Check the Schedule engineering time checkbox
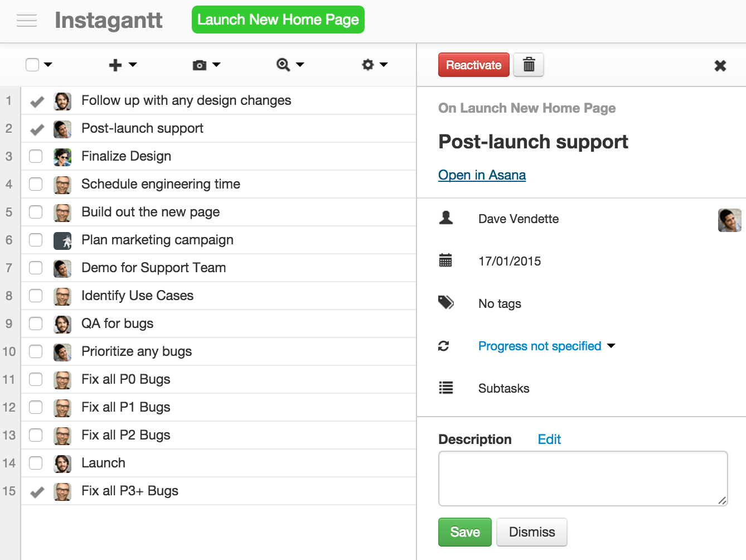Screen dimensions: 746x560 (36, 184)
